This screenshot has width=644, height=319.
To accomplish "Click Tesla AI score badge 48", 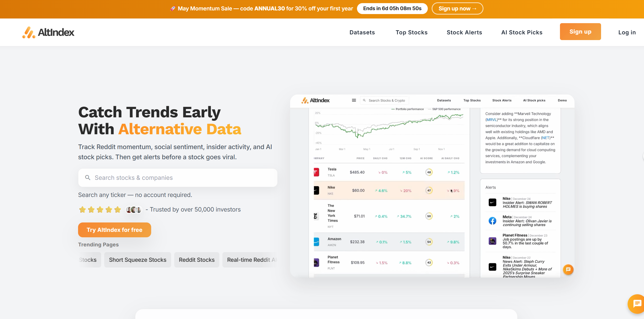I will coord(429,172).
